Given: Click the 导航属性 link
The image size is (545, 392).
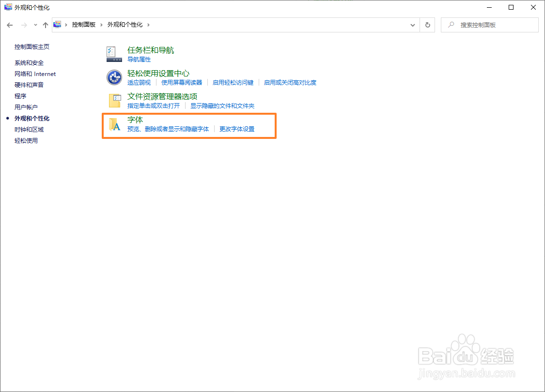Looking at the screenshot, I should click(x=139, y=59).
